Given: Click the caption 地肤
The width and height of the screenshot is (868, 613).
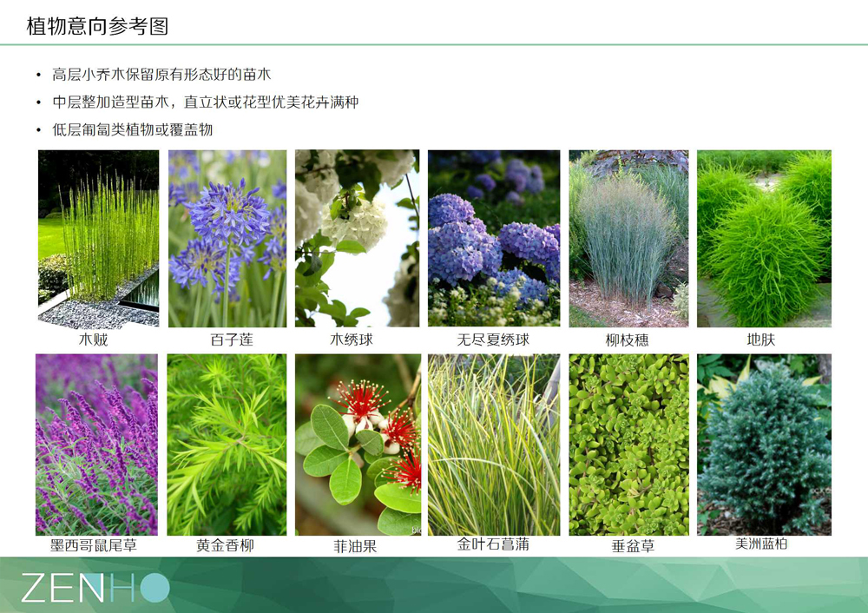Looking at the screenshot, I should (x=760, y=339).
